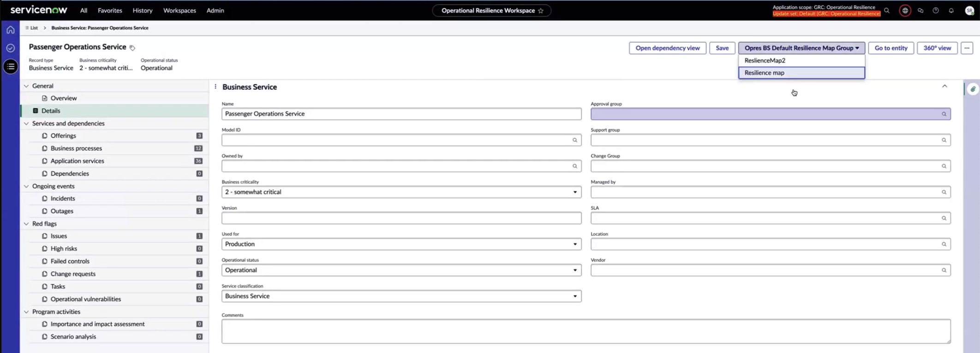Image resolution: width=980 pixels, height=353 pixels.
Task: Collapse the General tree section
Action: (26, 86)
